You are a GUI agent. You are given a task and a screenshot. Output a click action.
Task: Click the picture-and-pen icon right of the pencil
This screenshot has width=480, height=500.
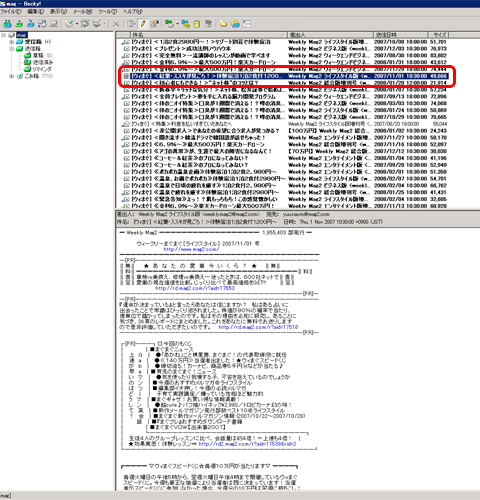point(154,24)
